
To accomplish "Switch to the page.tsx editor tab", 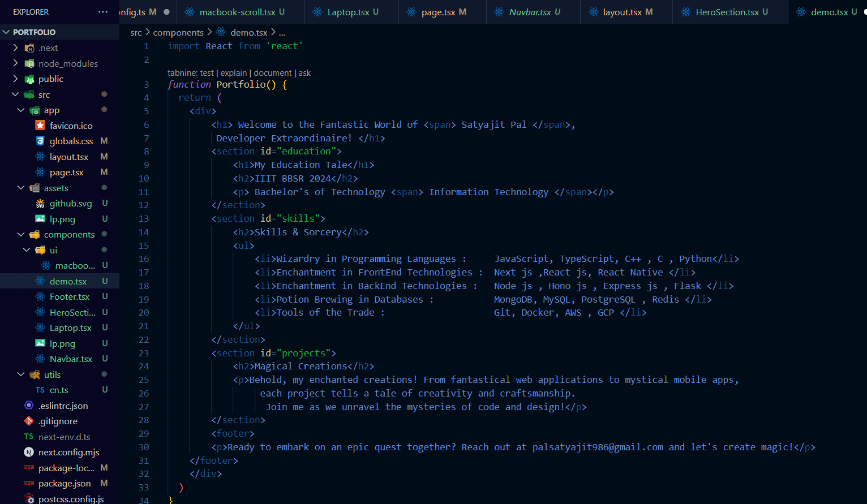I will click(x=443, y=12).
